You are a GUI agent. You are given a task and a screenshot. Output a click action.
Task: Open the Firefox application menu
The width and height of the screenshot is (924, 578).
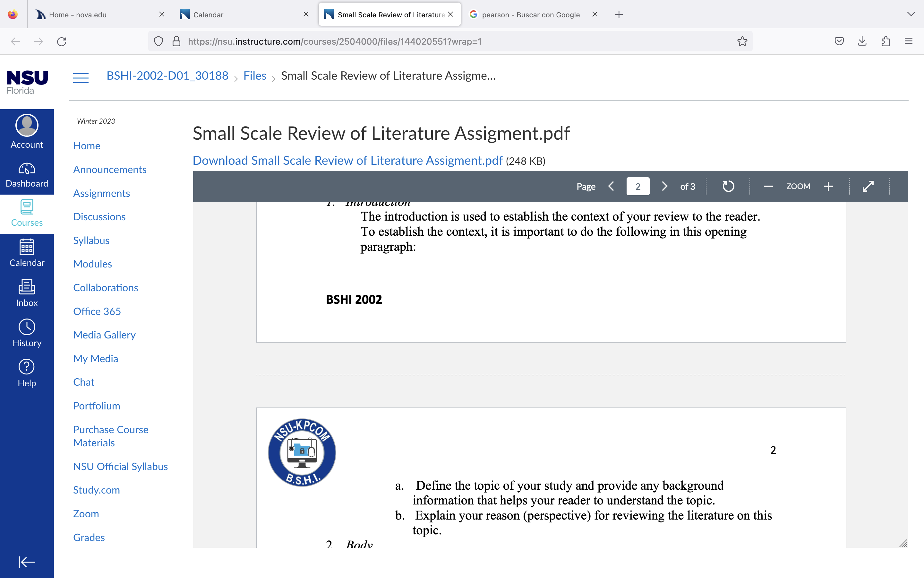pyautogui.click(x=909, y=41)
